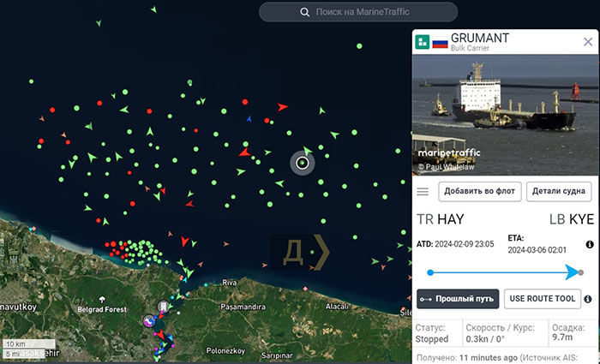Open USE ROUTE TOOL
600x364 pixels.
(x=541, y=298)
